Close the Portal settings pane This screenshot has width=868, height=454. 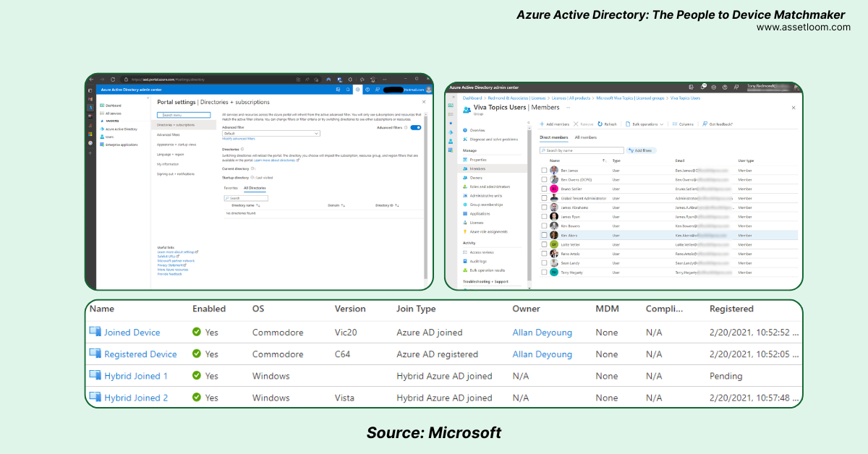(x=424, y=102)
